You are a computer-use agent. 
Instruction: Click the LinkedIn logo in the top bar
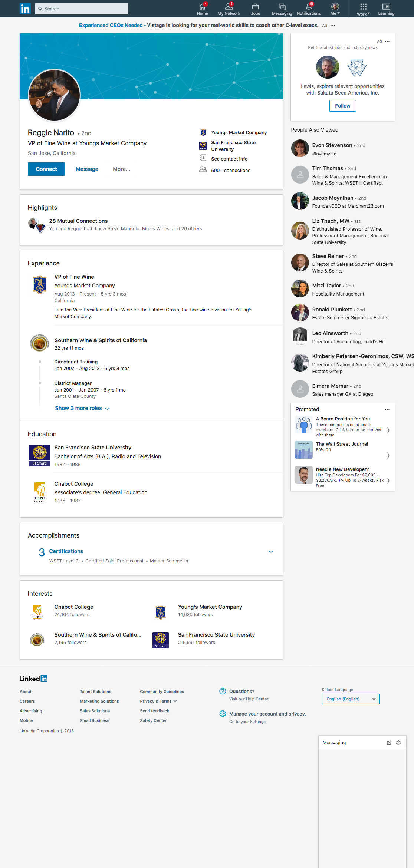point(25,9)
